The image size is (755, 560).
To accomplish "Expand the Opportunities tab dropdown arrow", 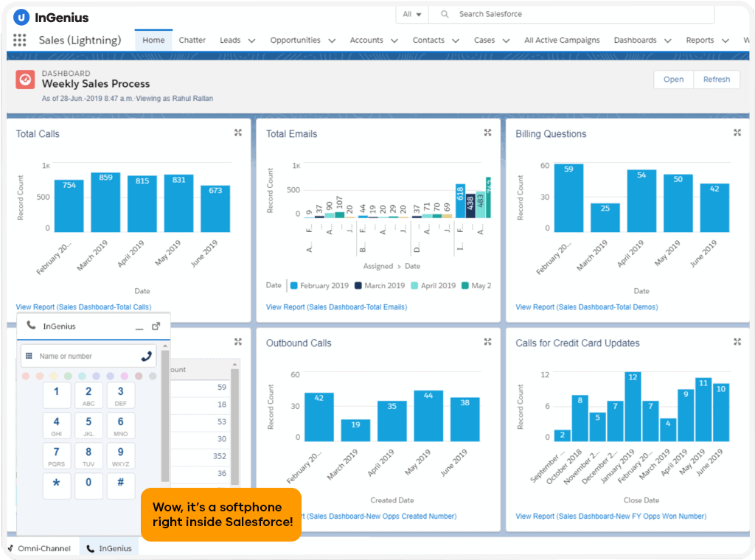I will click(x=332, y=41).
